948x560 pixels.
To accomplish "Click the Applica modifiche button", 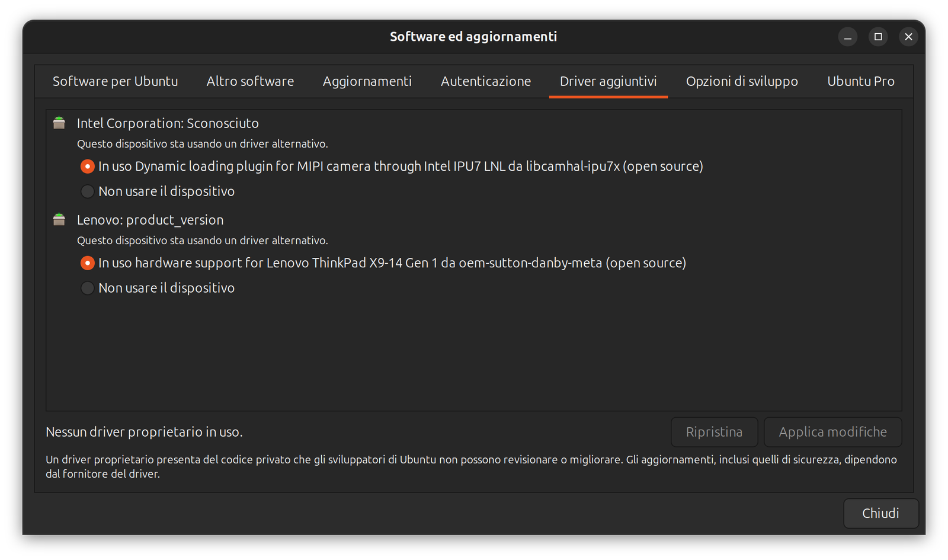I will click(833, 432).
